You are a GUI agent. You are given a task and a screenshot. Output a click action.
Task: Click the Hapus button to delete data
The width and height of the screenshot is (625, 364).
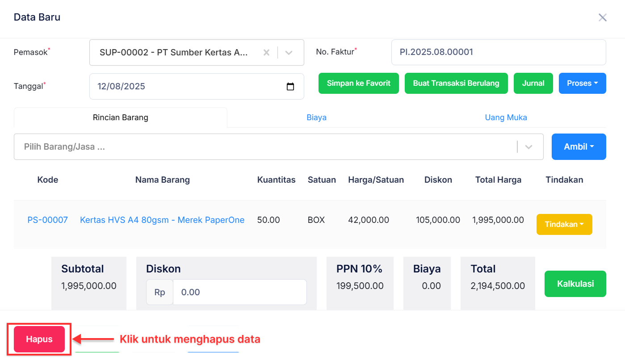pos(39,339)
